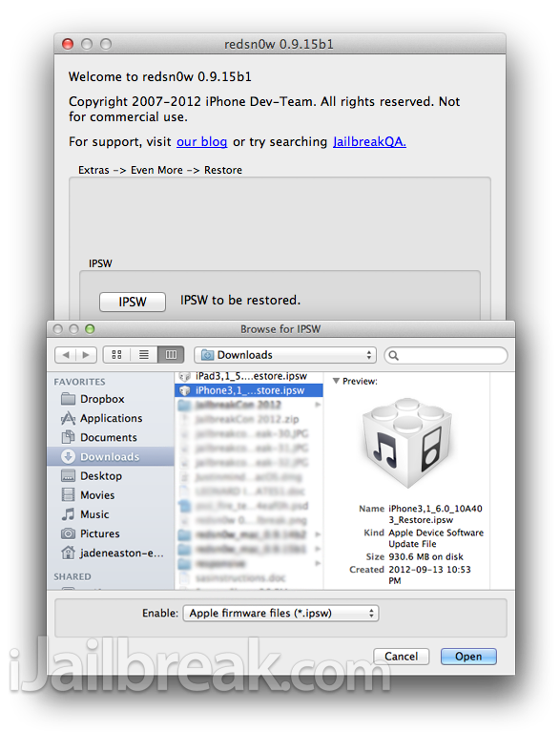Collapse the Preview disclosure triangle
Image resolution: width=560 pixels, height=732 pixels.
click(336, 381)
